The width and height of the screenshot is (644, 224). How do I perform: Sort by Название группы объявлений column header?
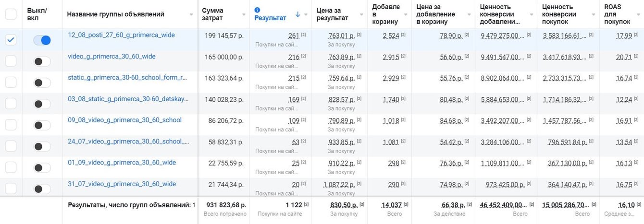[115, 14]
